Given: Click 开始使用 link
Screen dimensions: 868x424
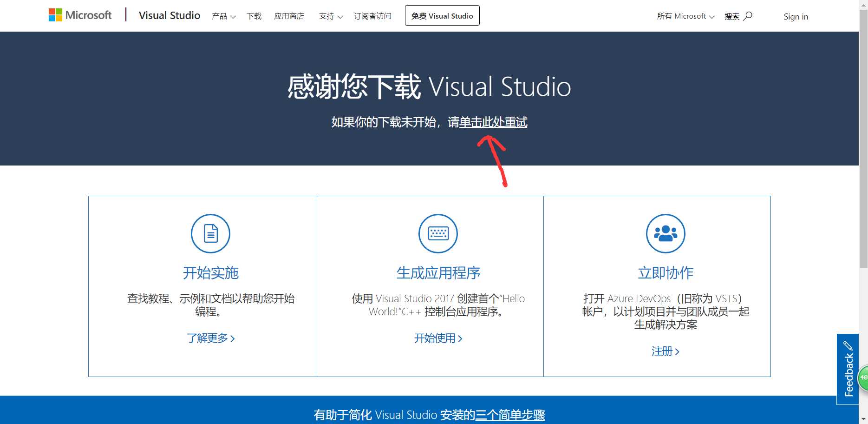Looking at the screenshot, I should click(x=438, y=338).
